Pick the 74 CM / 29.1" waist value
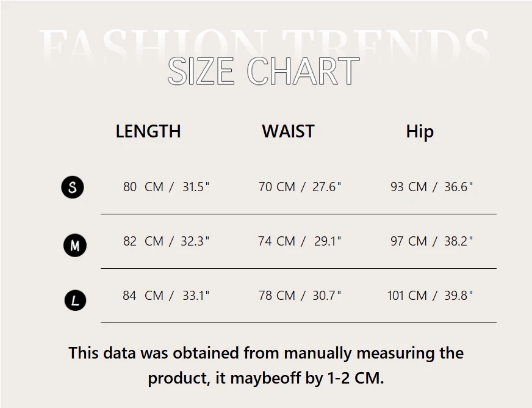532x408 pixels. point(300,241)
